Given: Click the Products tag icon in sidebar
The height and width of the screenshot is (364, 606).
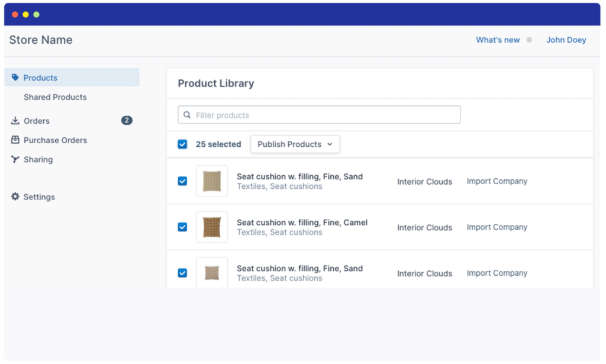Looking at the screenshot, I should click(x=15, y=78).
